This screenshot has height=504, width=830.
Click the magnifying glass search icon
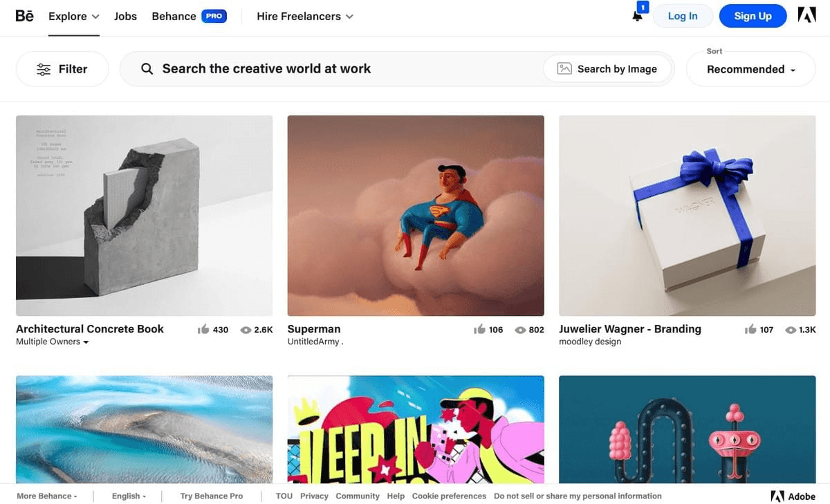147,68
